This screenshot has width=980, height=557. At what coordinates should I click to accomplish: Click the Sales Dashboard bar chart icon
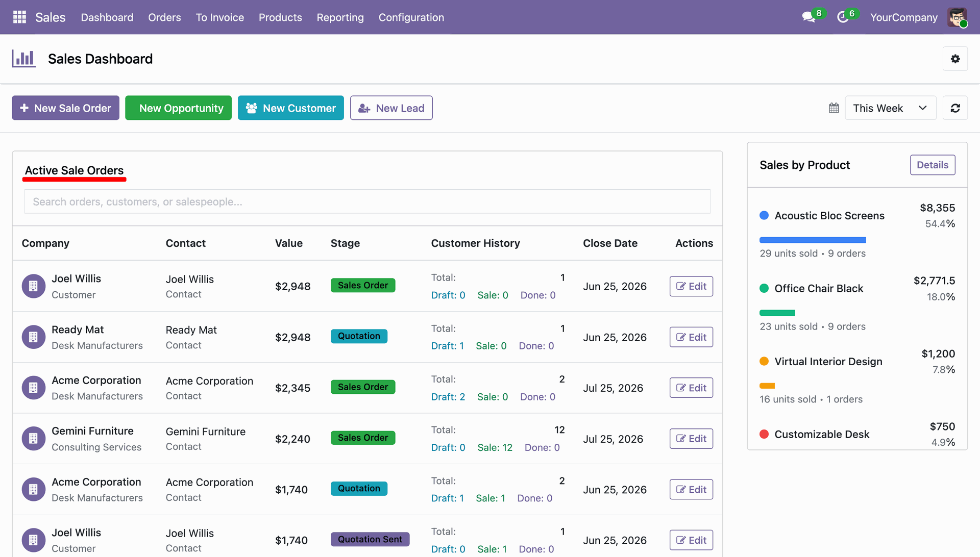[24, 59]
